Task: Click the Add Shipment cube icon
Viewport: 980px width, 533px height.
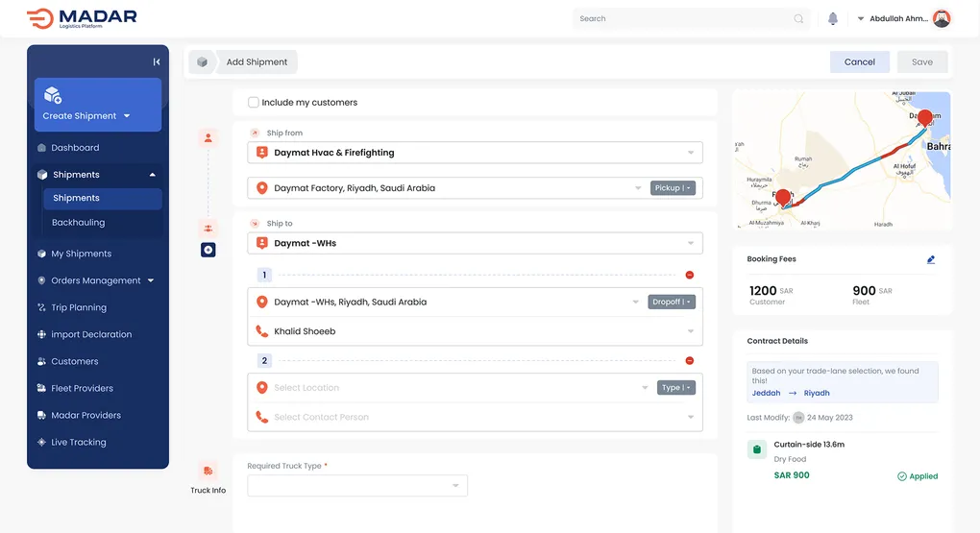Action: pos(202,61)
